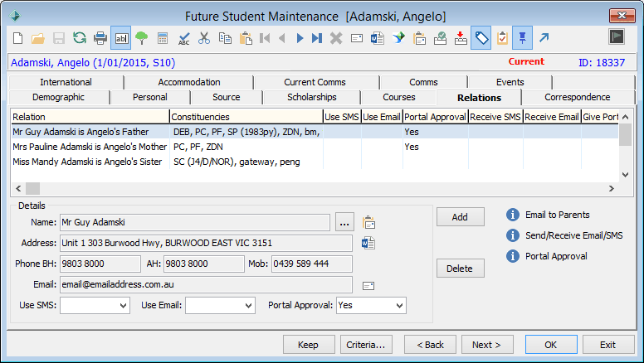Go to next record blue arrow
This screenshot has width=644, height=363.
click(300, 38)
